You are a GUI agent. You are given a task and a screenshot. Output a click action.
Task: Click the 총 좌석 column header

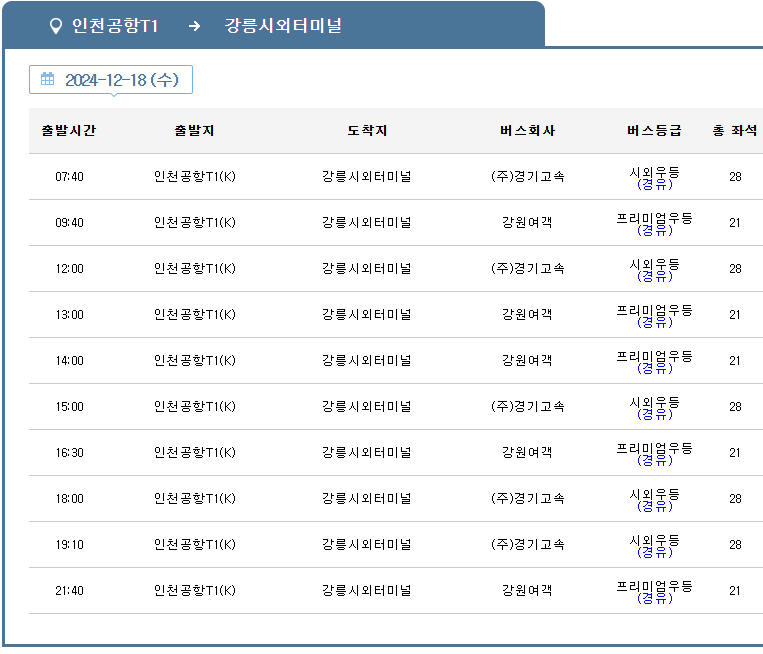point(735,130)
